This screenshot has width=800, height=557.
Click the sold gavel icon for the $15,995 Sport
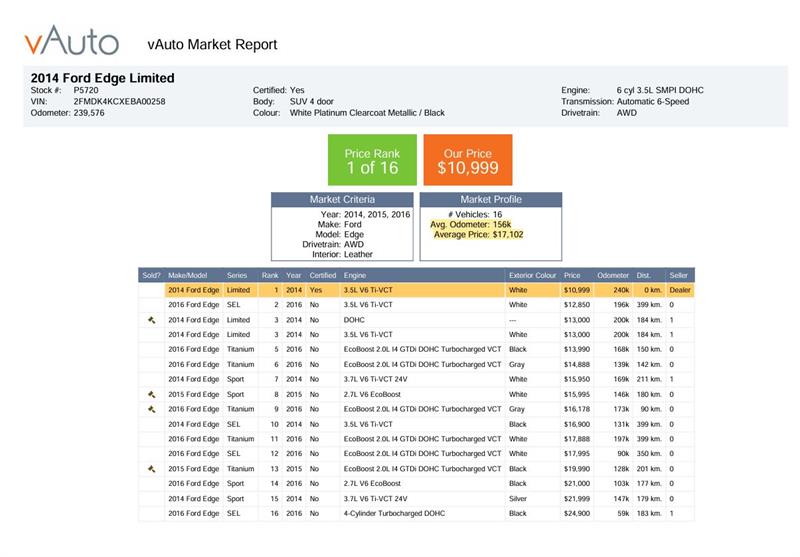coord(152,394)
